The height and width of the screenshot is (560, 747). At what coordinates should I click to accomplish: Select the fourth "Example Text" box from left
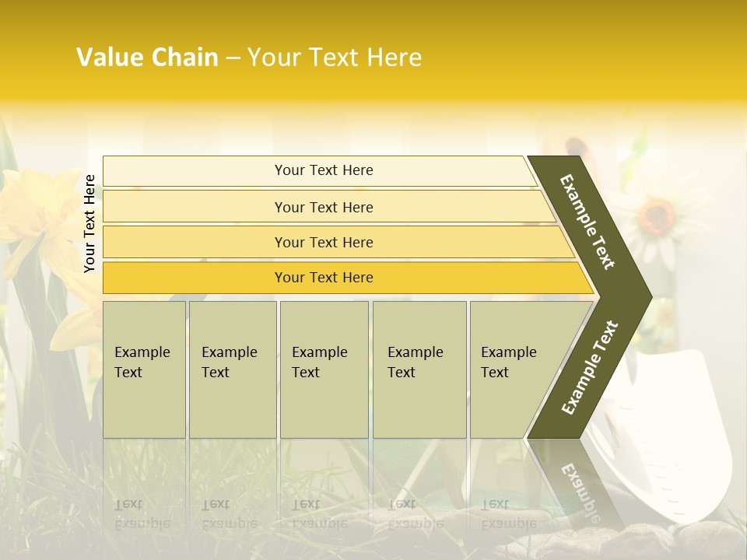click(x=419, y=369)
